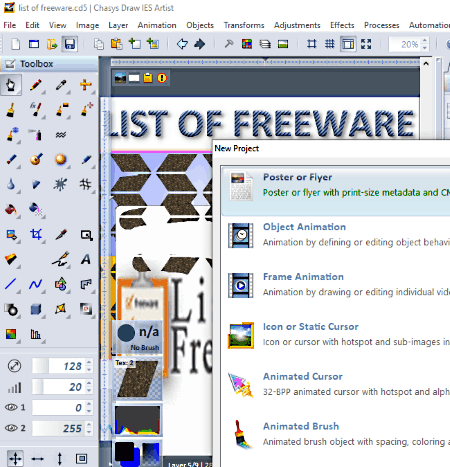This screenshot has height=467, width=450.
Task: Click the Paste clipboard icon in toolbar
Action: [116, 44]
